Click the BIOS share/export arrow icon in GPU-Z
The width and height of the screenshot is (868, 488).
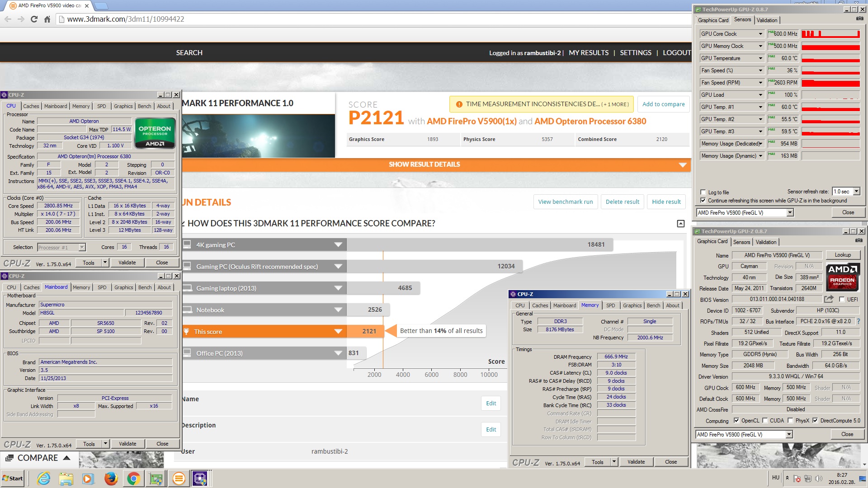coord(829,299)
